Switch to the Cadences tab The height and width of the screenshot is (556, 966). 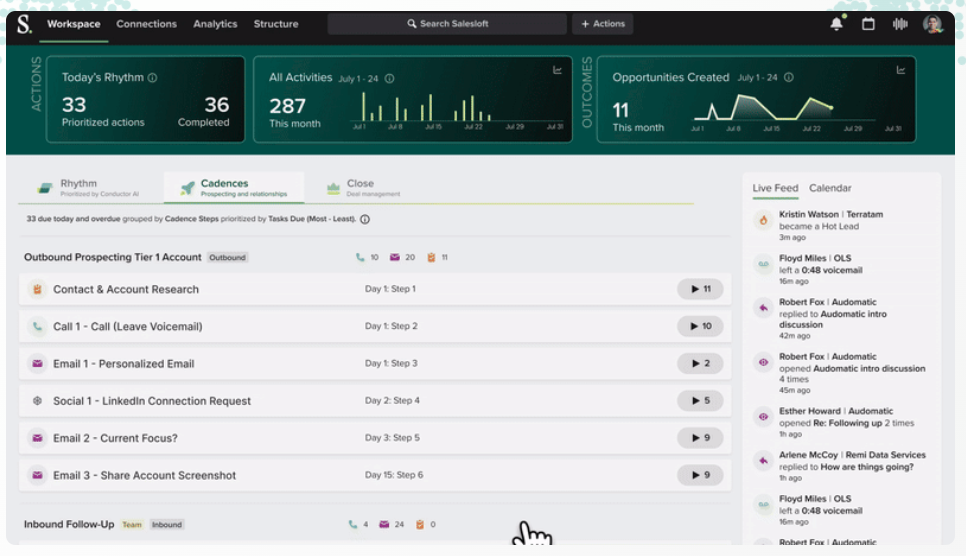click(x=234, y=187)
